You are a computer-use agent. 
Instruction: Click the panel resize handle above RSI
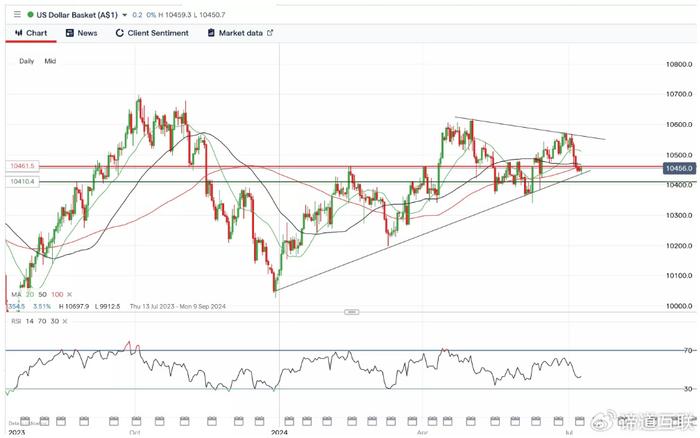351,312
